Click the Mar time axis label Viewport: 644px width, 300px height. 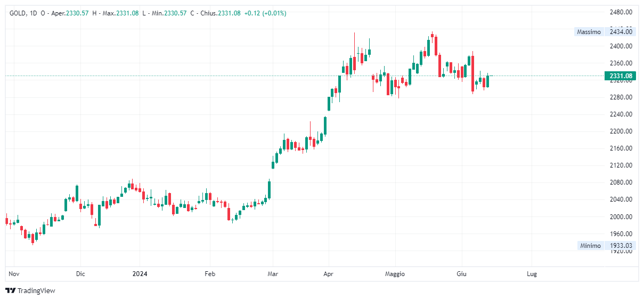click(x=273, y=274)
